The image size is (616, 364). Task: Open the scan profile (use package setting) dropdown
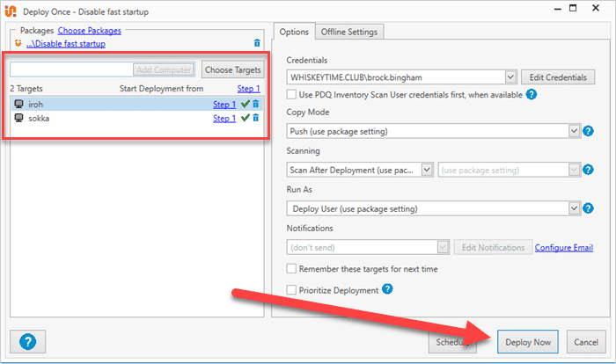click(574, 170)
